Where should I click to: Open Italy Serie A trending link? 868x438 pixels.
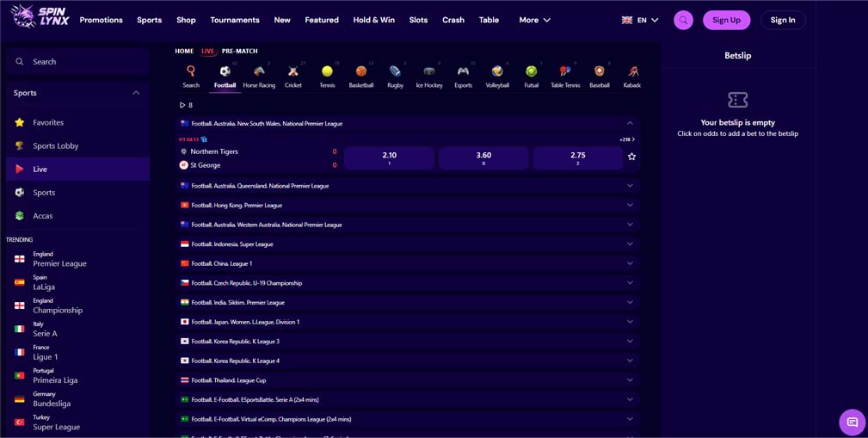coord(36,329)
